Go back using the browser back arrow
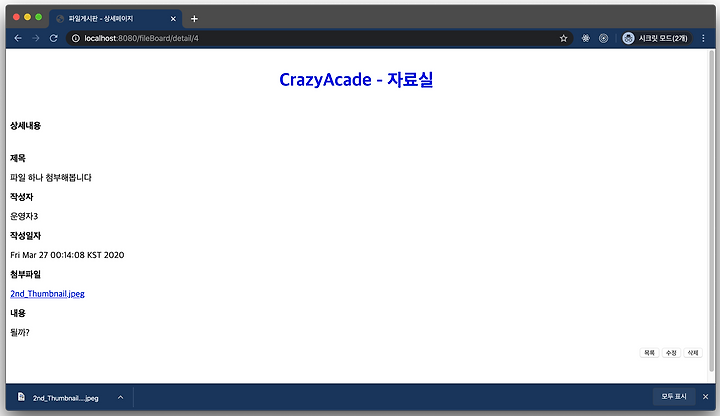 point(18,38)
